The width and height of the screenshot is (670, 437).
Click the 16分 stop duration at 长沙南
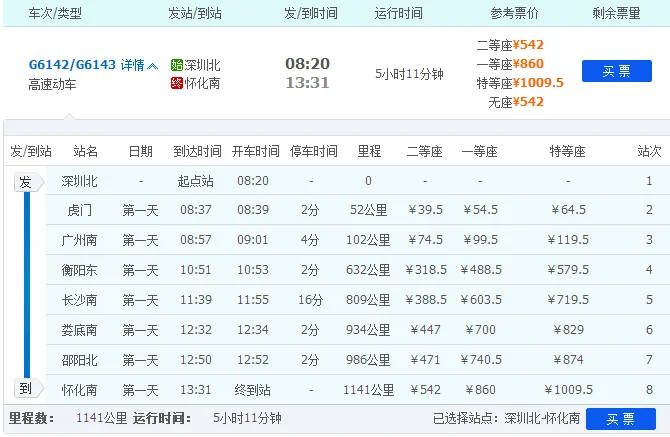[x=311, y=300]
